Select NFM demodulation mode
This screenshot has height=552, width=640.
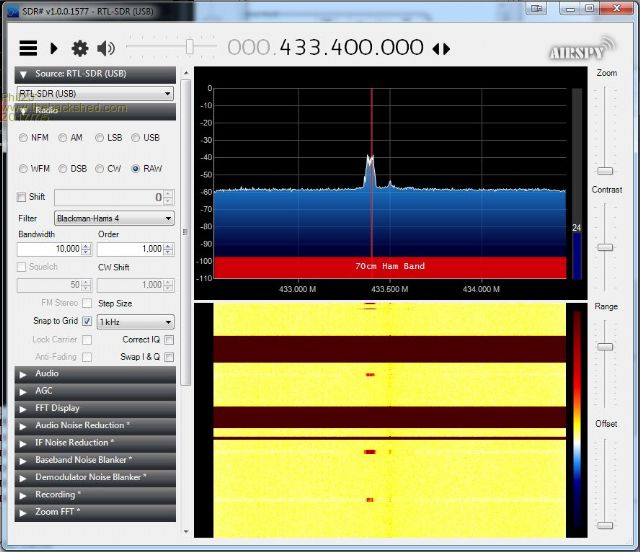click(23, 138)
